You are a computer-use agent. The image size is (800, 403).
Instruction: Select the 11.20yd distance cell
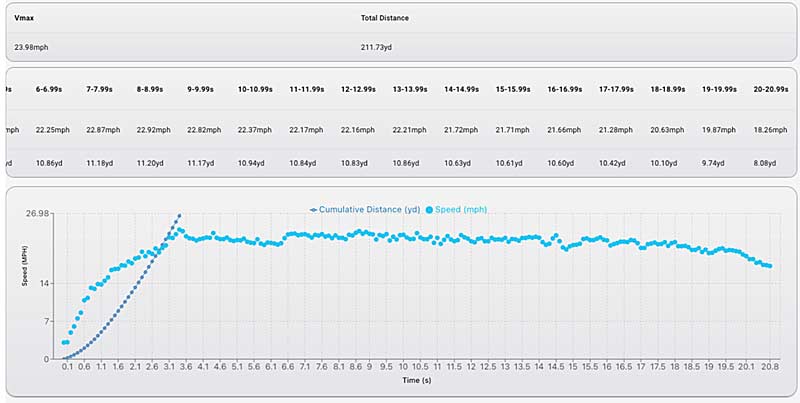click(150, 163)
